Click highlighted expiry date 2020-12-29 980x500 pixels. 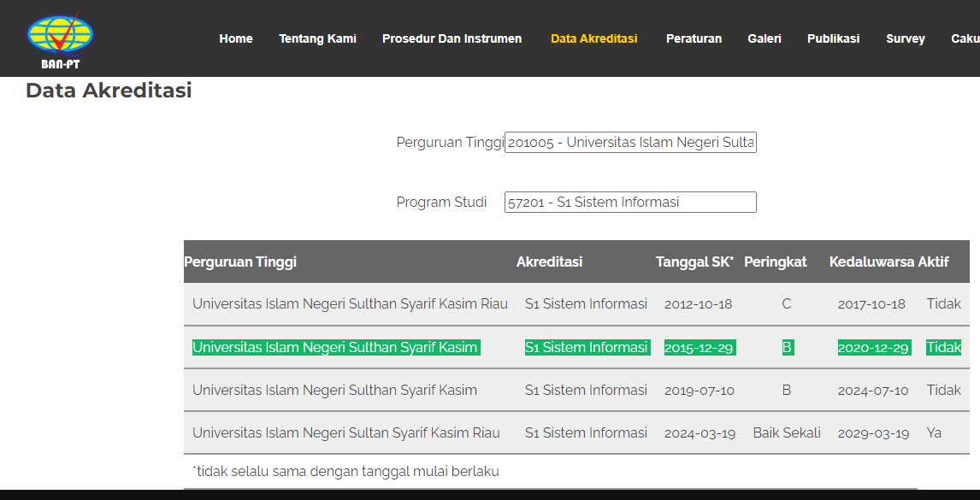click(x=874, y=348)
